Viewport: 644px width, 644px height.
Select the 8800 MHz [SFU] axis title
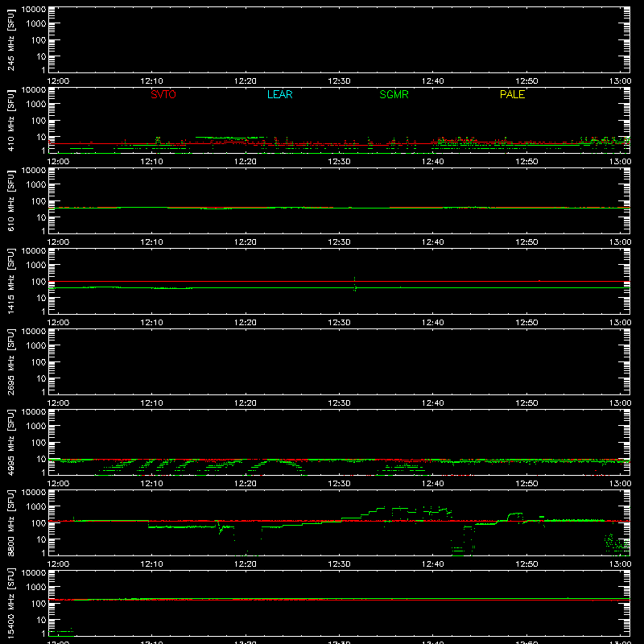tap(11, 522)
